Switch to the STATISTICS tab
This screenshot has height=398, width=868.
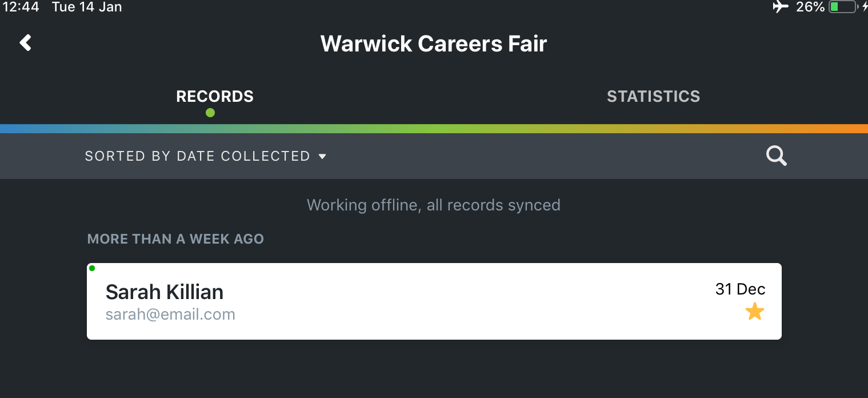pos(653,96)
